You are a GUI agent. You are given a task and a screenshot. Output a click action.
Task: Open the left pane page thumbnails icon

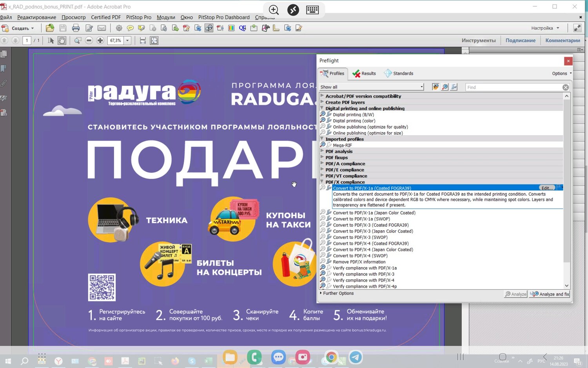4,54
